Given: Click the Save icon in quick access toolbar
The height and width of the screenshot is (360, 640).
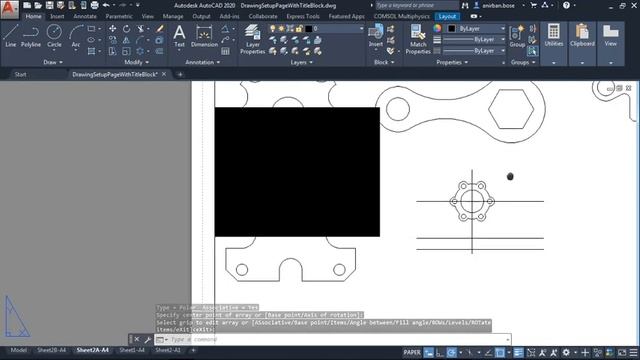Looking at the screenshot, I should click(49, 5).
